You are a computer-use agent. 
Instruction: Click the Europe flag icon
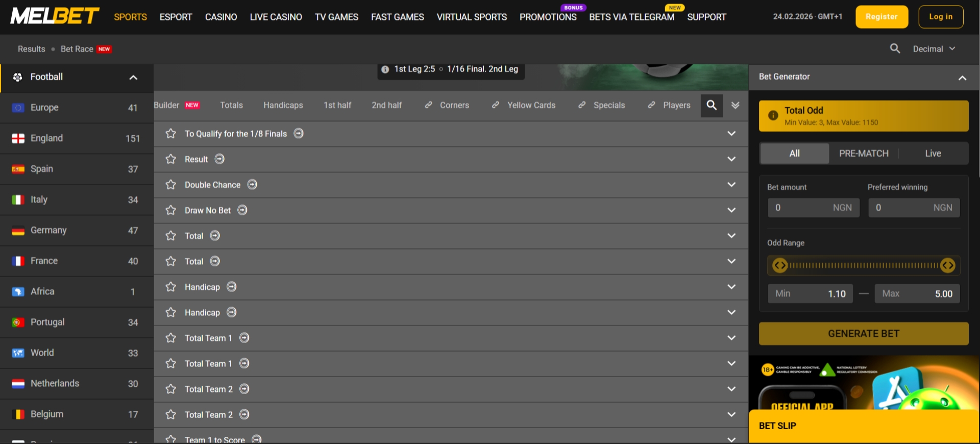(18, 108)
